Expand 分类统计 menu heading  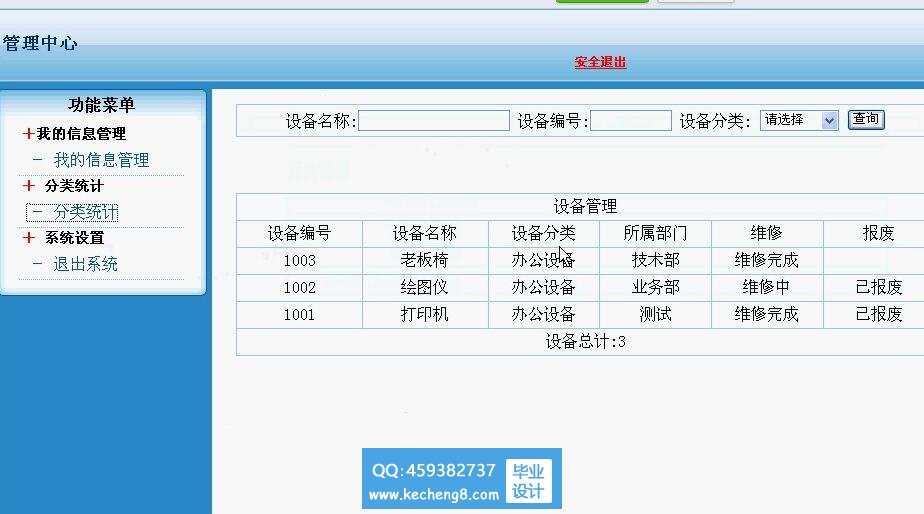(74, 186)
